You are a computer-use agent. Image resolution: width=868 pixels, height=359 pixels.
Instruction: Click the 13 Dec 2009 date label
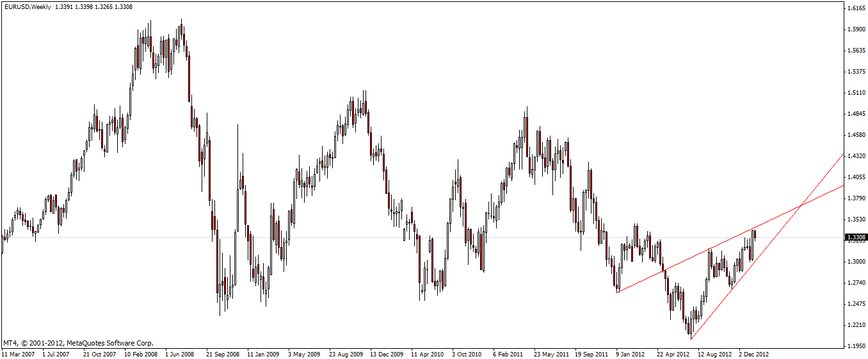coord(387,353)
